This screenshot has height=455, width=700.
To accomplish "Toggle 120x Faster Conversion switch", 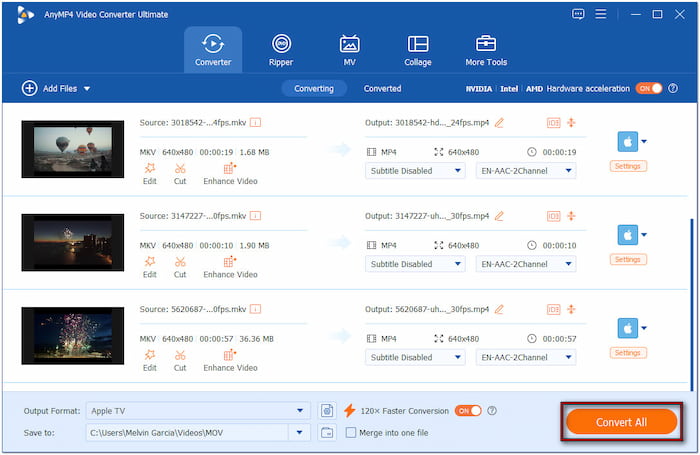I will point(467,410).
